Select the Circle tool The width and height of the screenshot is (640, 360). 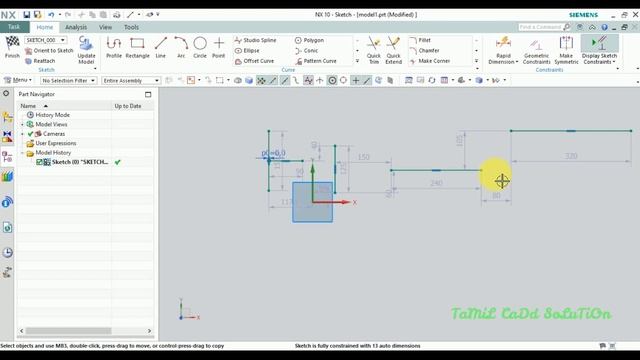(200, 47)
